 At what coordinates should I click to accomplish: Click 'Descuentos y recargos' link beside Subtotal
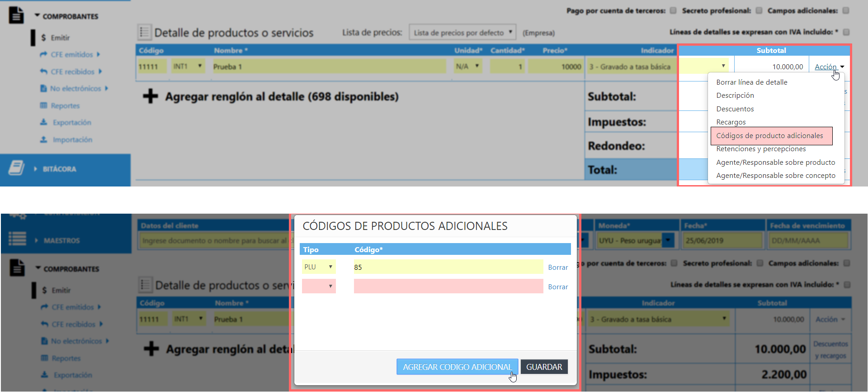tap(830, 350)
